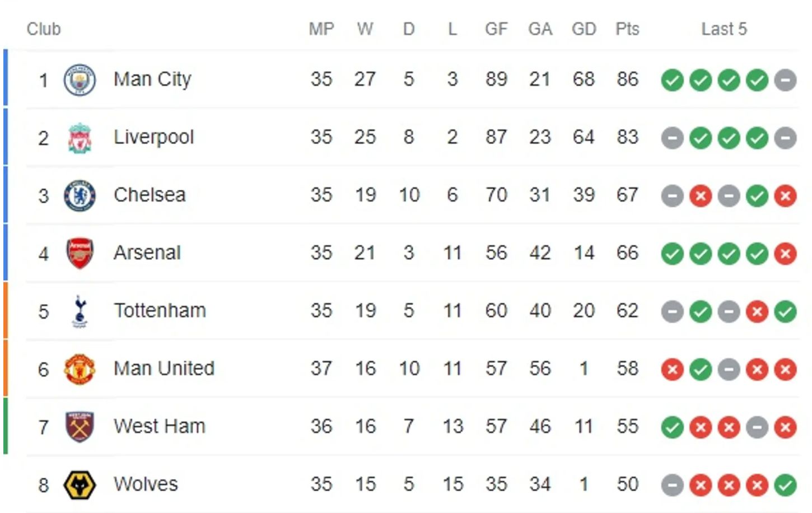This screenshot has width=812, height=513.
Task: Select the Last 5 column header
Action: [x=724, y=29]
